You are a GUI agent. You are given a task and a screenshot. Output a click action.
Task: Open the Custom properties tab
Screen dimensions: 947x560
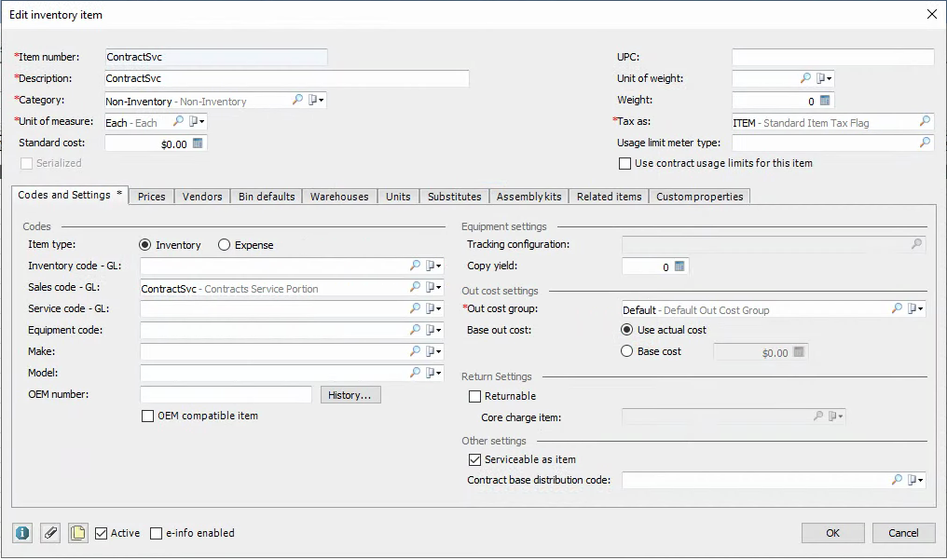coord(699,197)
